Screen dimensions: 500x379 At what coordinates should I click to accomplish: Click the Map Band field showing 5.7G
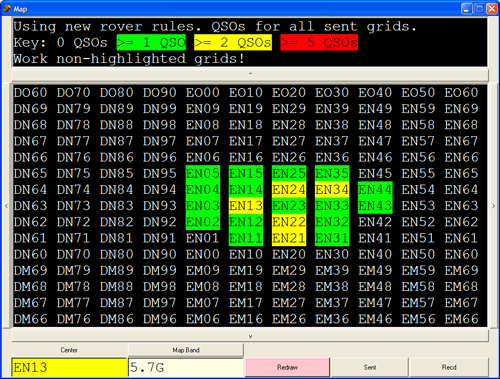[186, 368]
